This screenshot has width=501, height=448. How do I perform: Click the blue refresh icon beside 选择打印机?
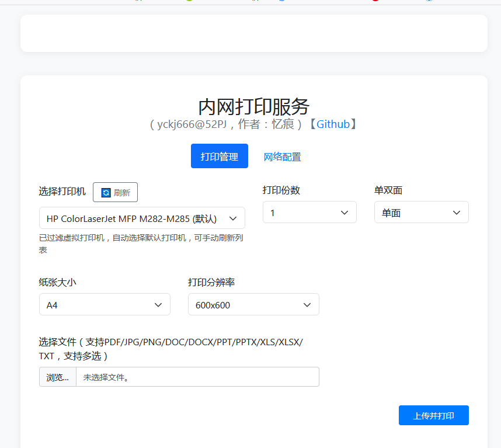pos(106,193)
